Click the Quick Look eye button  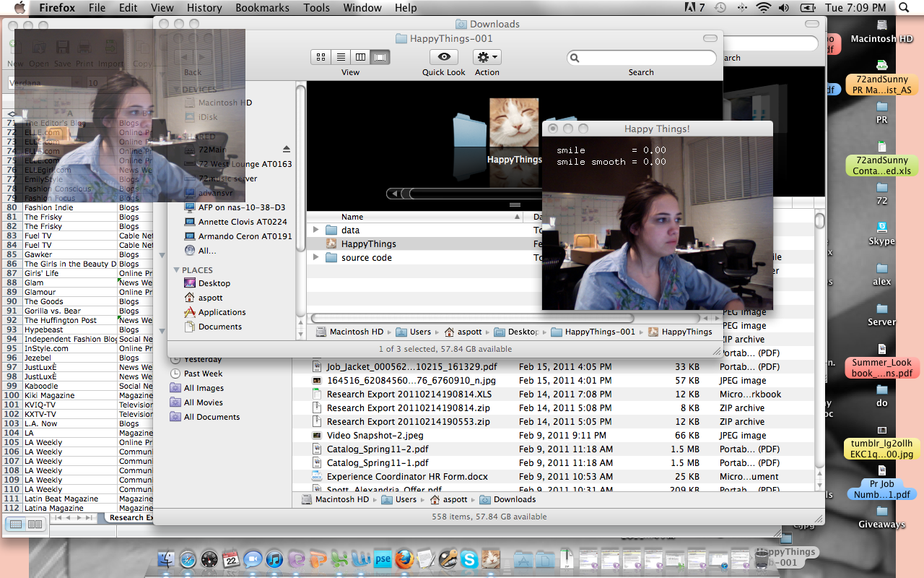tap(443, 57)
